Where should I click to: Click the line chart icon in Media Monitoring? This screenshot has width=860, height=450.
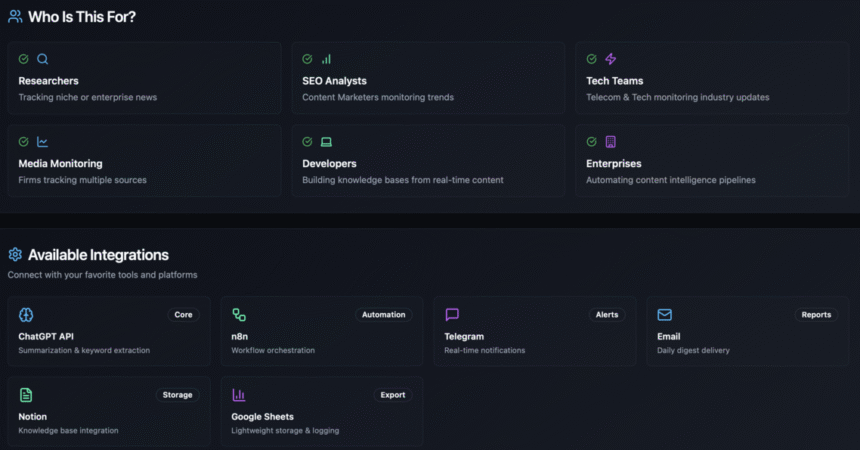[x=42, y=142]
